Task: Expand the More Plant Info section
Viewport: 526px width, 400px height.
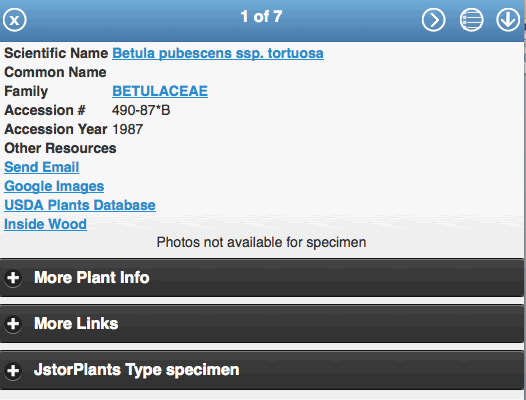Action: pyautogui.click(x=262, y=278)
